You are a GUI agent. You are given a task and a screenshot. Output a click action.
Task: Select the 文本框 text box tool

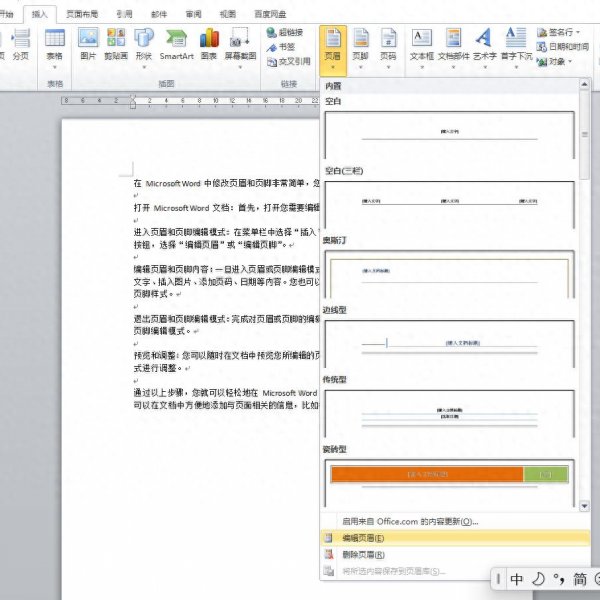point(422,44)
